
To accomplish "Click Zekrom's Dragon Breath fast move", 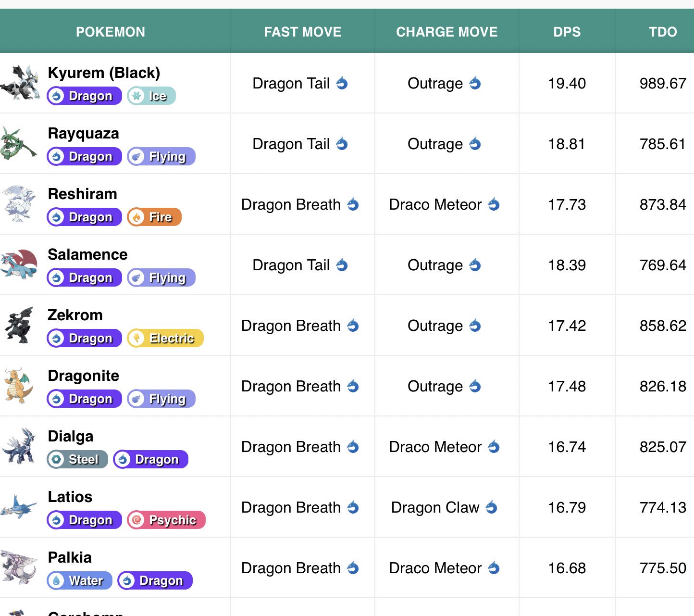I will 300,326.
